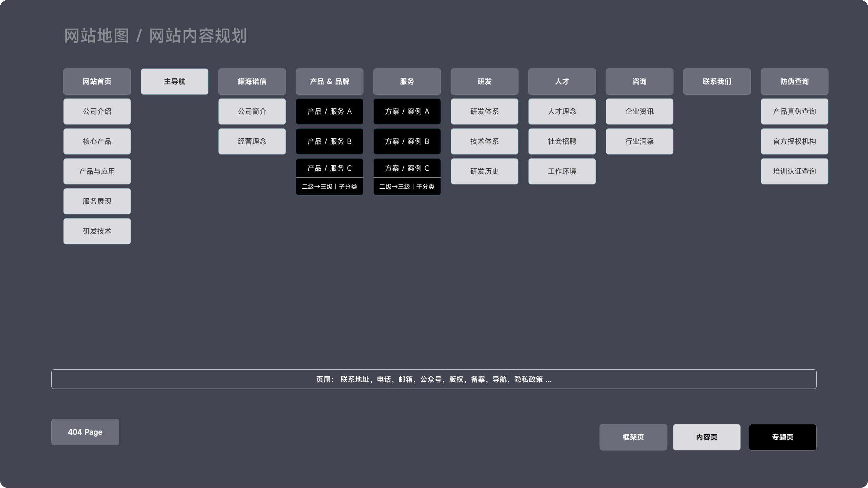Click the 防伪查询 header box
Image resolution: width=868 pixels, height=488 pixels.
[x=794, y=82]
